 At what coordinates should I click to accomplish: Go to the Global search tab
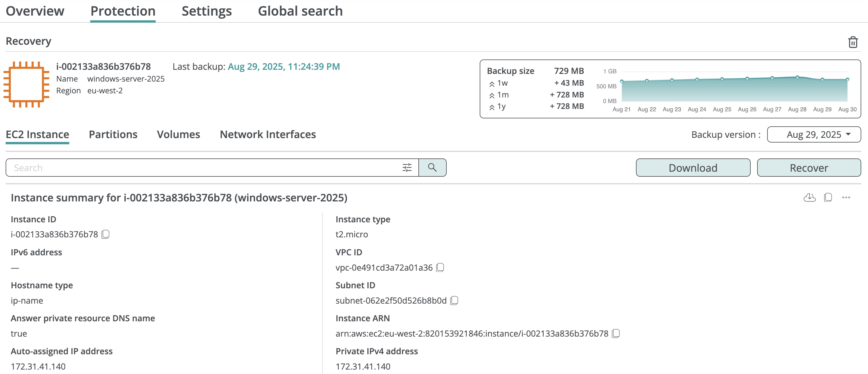point(300,11)
